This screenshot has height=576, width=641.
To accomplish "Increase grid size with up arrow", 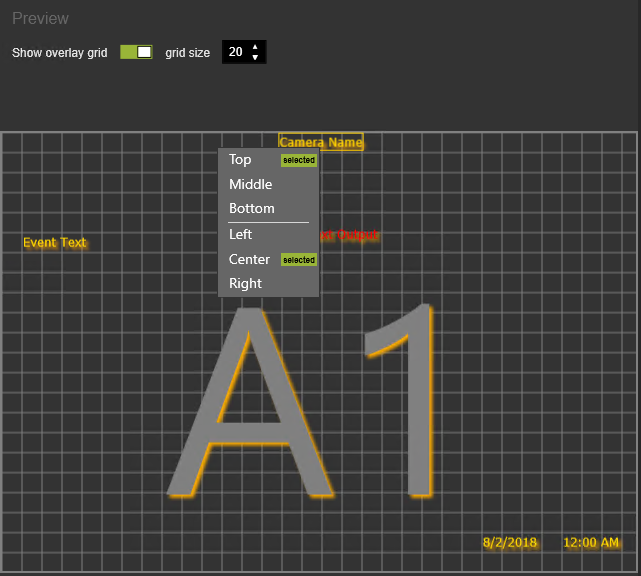I will 255,46.
